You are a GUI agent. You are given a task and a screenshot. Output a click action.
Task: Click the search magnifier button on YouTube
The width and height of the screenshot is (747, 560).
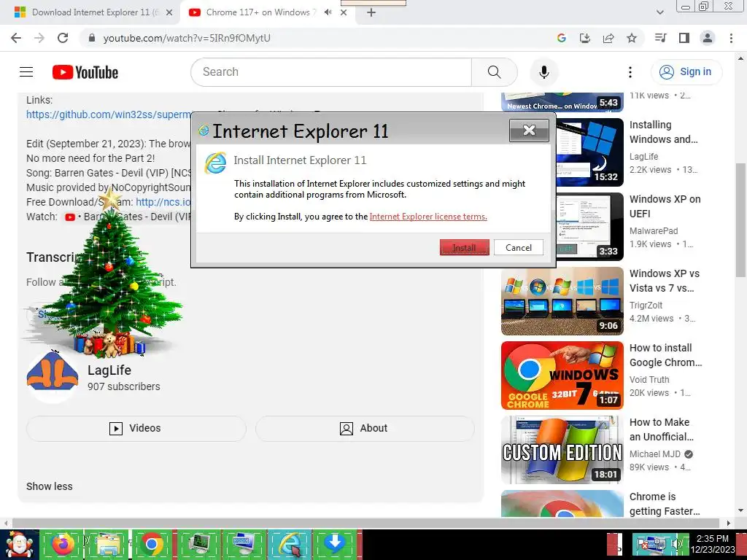pyautogui.click(x=495, y=72)
